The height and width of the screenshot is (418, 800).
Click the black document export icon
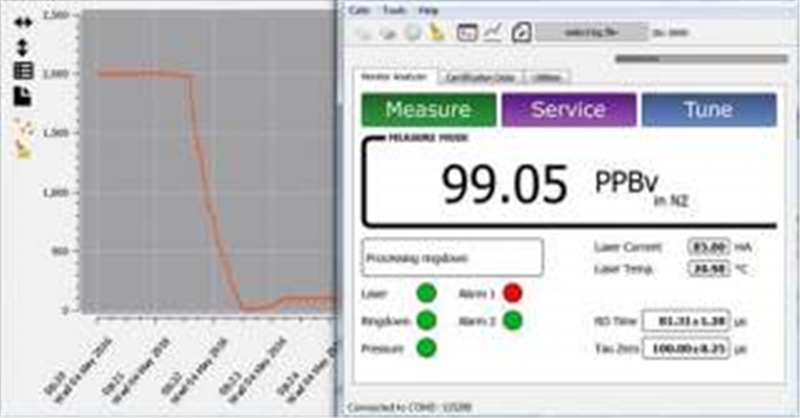[x=22, y=96]
